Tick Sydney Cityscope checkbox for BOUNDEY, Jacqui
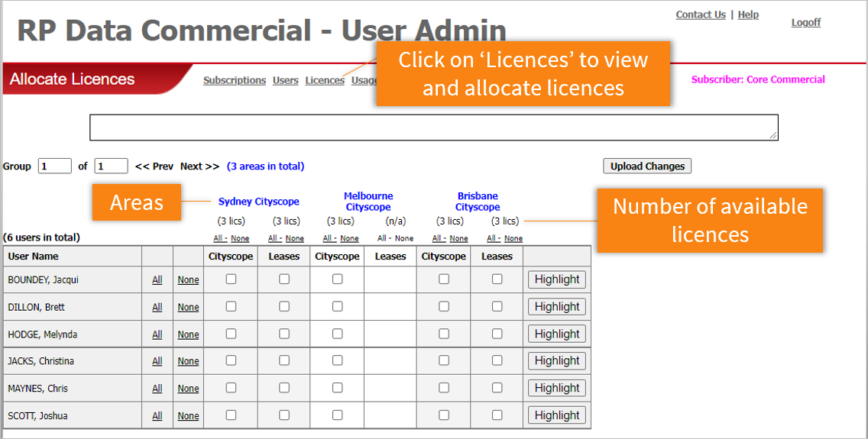The width and height of the screenshot is (868, 439). click(x=231, y=279)
